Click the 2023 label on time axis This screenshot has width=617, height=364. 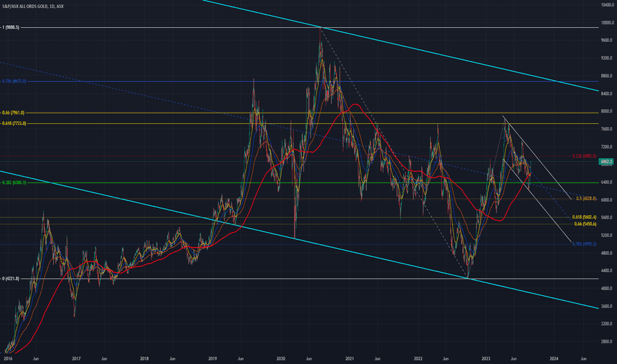pos(486,359)
